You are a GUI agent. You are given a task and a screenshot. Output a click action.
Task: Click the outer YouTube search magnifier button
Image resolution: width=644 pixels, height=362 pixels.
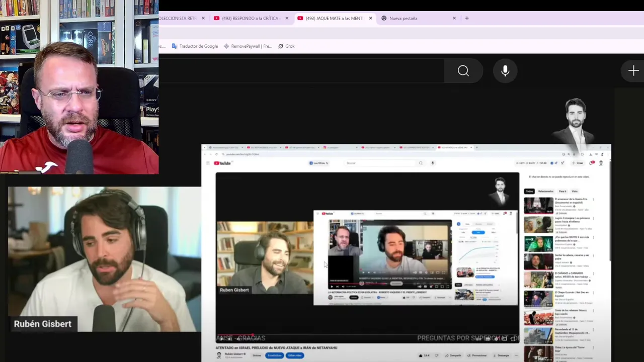click(463, 71)
